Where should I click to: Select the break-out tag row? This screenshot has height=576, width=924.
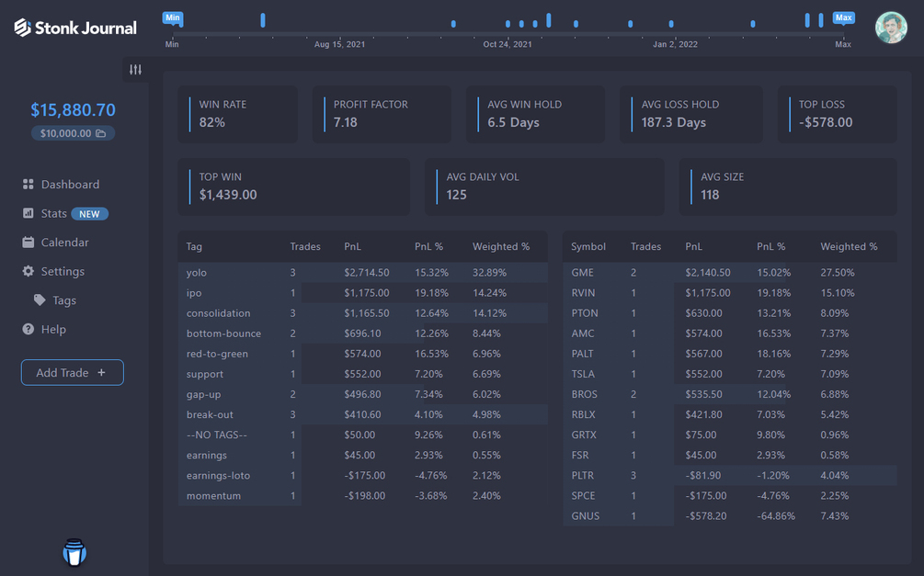click(362, 414)
